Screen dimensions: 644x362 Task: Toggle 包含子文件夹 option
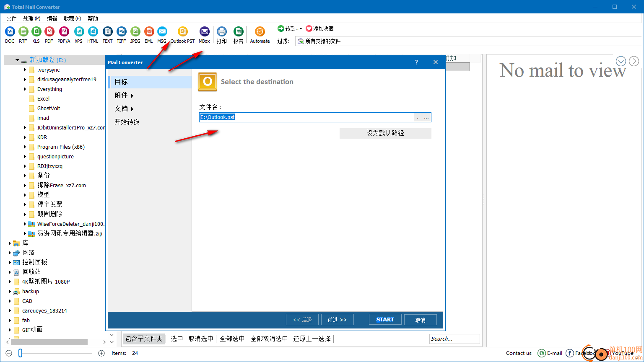[144, 339]
